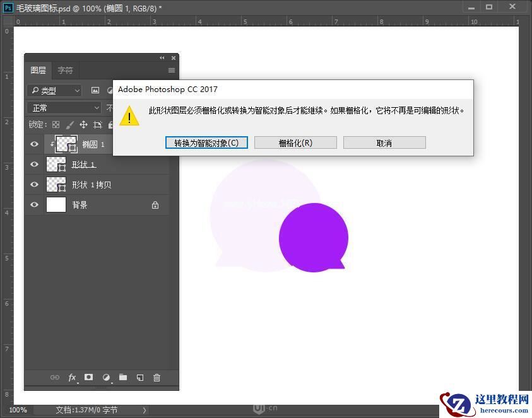Delete the current layer with the trash icon
Viewport: 532px width, 418px height.
(157, 378)
